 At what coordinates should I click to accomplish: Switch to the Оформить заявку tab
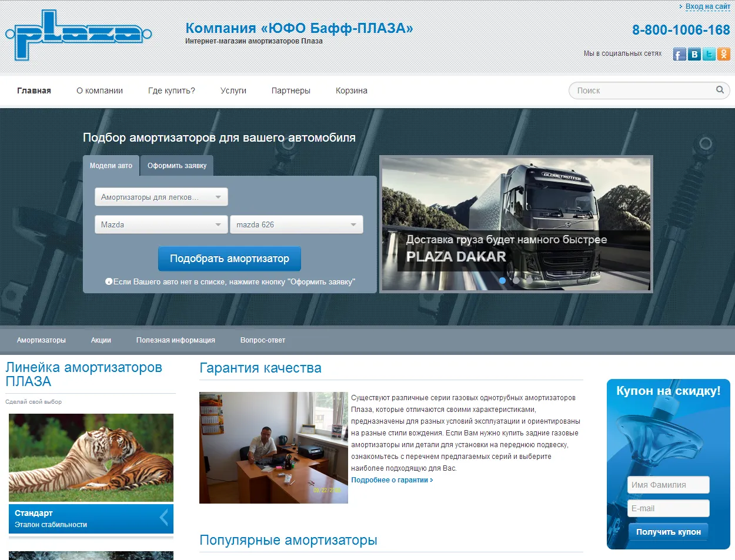pyautogui.click(x=177, y=166)
